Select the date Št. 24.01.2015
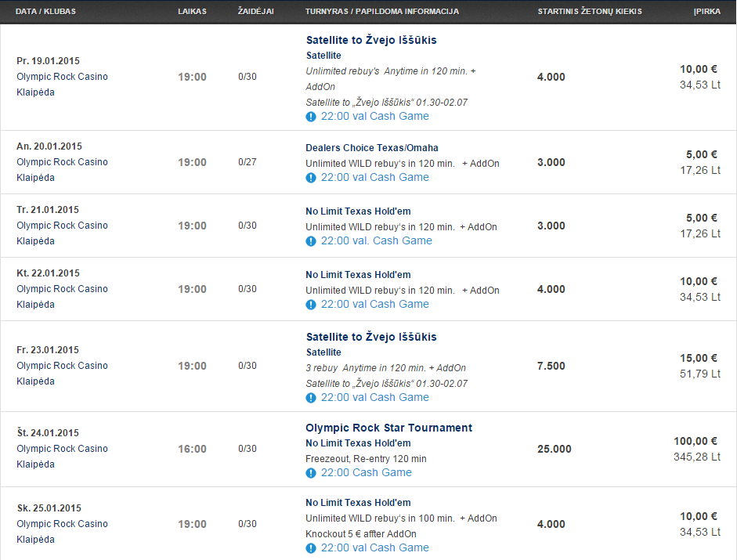 [48, 432]
